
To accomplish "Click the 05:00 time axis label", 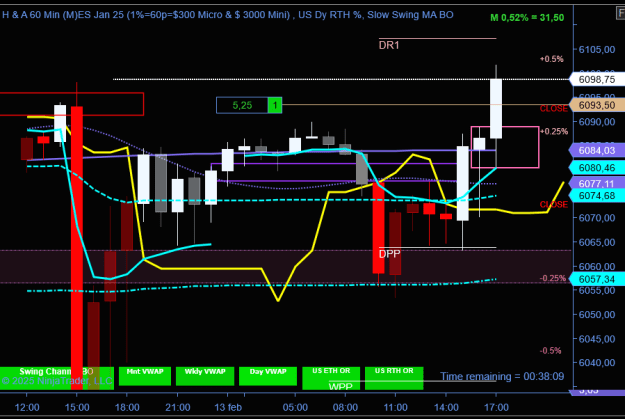I will point(295,407).
